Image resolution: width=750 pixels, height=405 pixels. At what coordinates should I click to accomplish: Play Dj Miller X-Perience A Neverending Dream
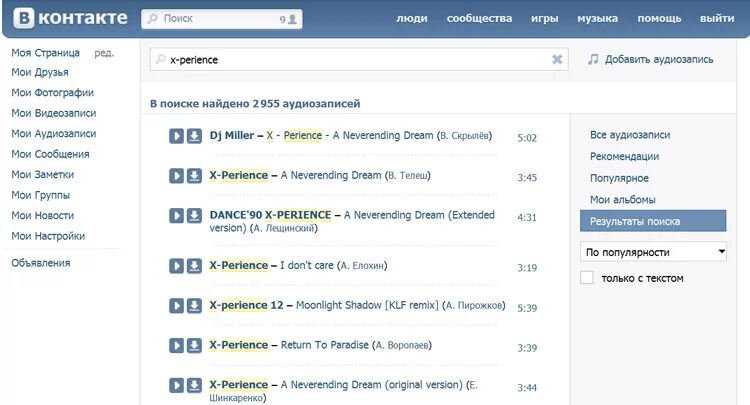point(176,136)
